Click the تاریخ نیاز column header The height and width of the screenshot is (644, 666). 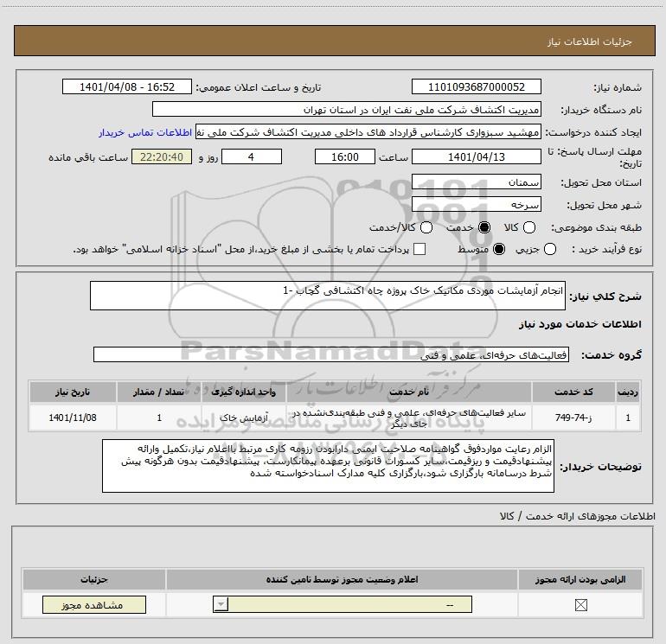click(x=73, y=392)
